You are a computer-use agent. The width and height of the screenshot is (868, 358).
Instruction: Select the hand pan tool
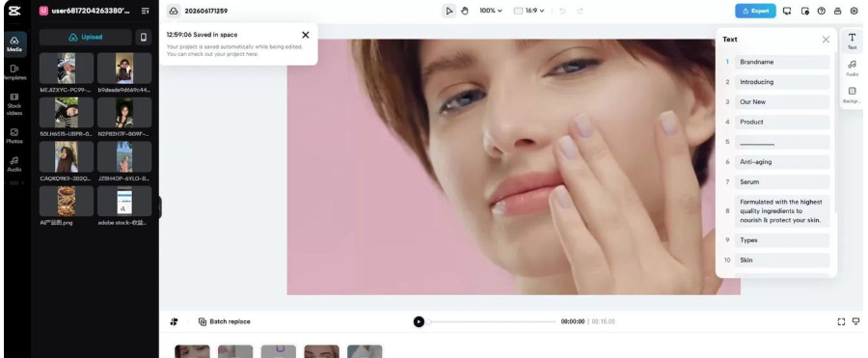pyautogui.click(x=465, y=11)
